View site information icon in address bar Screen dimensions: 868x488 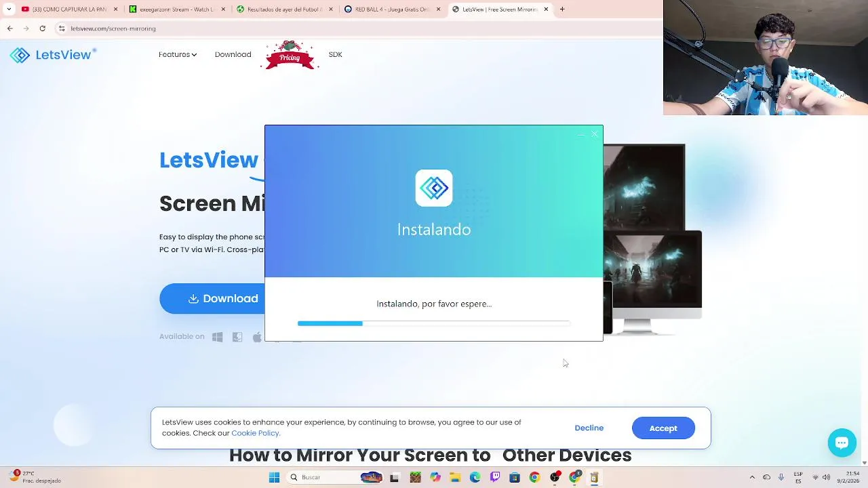click(x=62, y=28)
